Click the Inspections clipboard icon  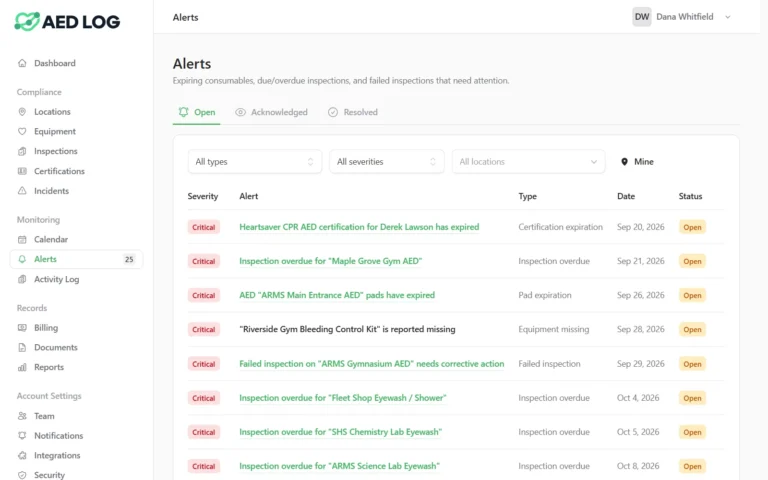22,151
